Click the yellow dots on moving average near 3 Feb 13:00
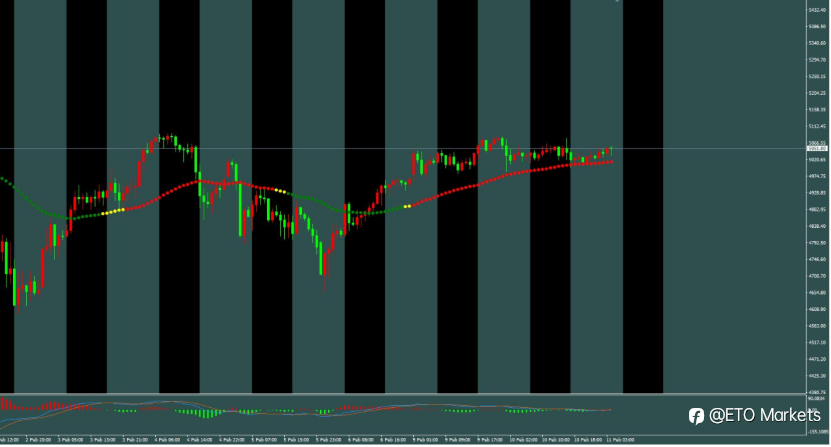The width and height of the screenshot is (831, 447). 113,212
